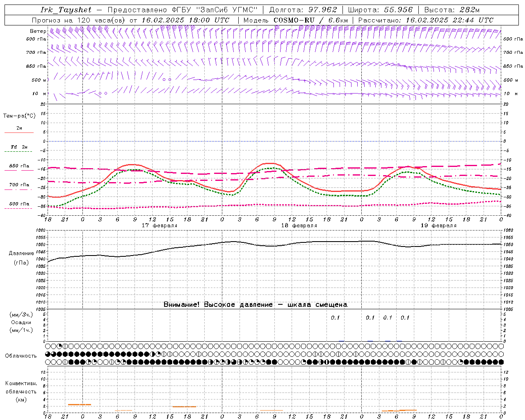Click the Широта: 55.956 value
This screenshot has height=420, width=525.
(380, 10)
